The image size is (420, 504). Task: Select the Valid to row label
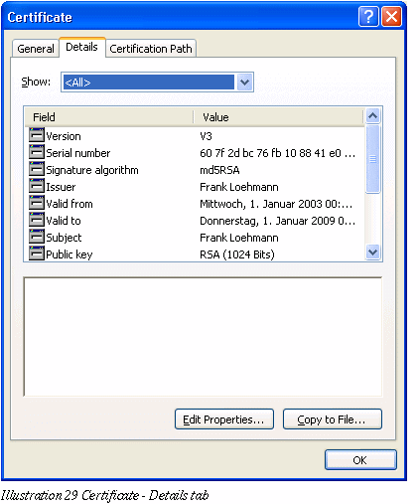(64, 221)
